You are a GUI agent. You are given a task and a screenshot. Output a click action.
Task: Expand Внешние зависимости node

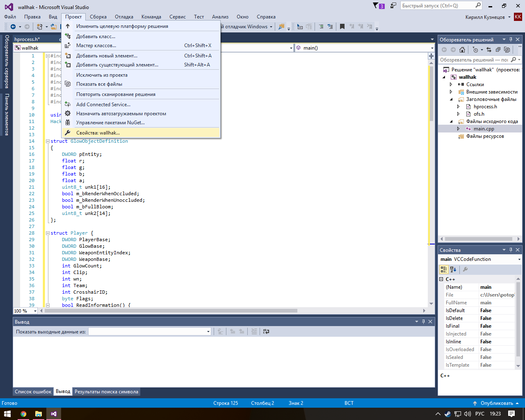[451, 92]
